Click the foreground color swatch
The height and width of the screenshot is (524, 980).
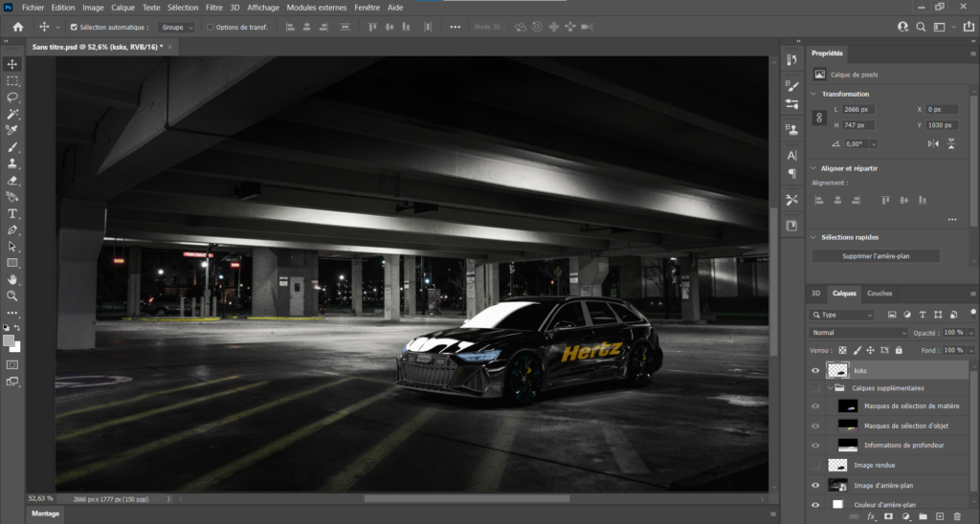[x=9, y=340]
